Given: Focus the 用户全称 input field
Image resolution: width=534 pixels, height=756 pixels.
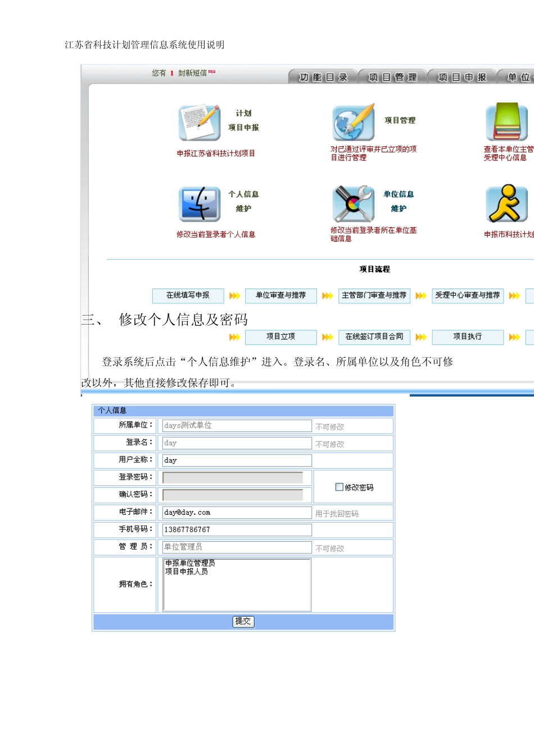Looking at the screenshot, I should [x=237, y=461].
